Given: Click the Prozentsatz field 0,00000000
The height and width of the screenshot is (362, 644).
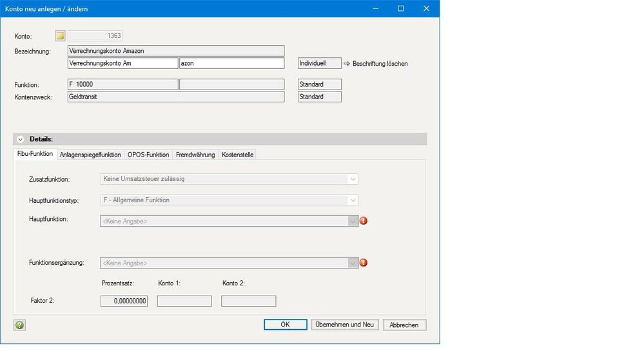Looking at the screenshot, I should (x=124, y=301).
